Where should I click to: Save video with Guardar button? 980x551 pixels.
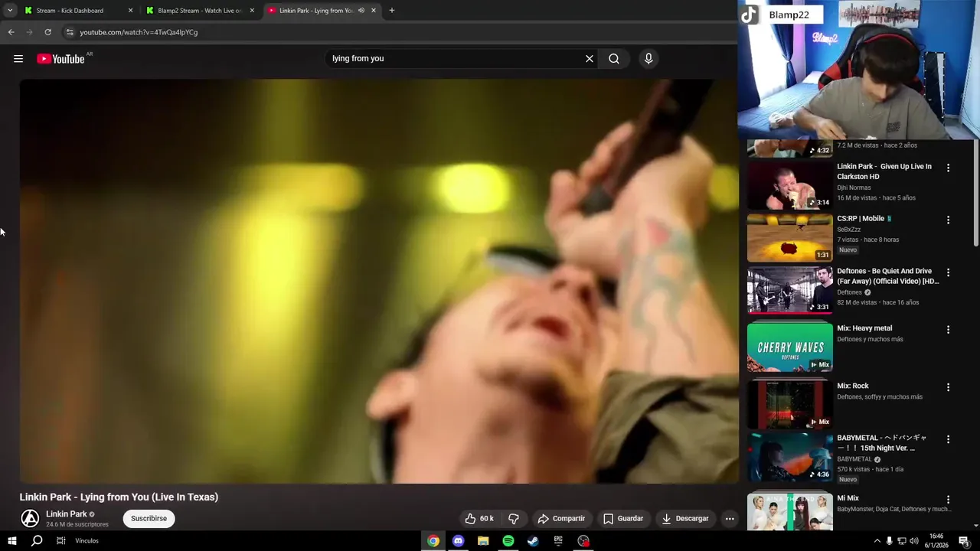pos(623,519)
